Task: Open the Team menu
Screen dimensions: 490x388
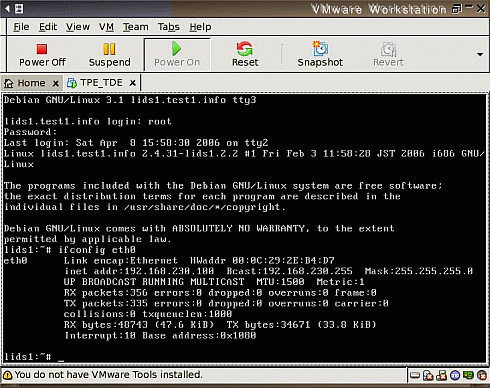Action: pos(135,27)
